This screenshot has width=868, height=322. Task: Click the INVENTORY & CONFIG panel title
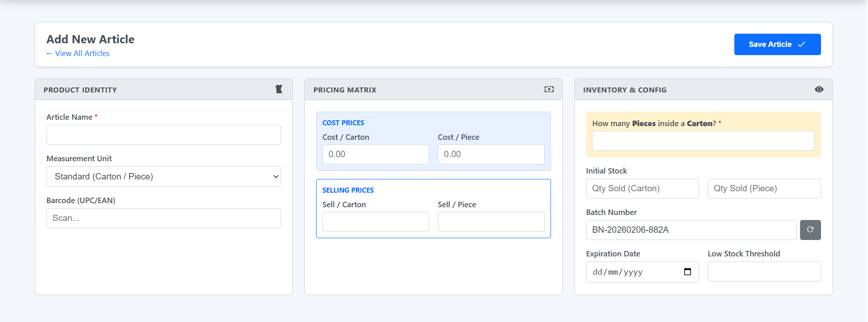pos(625,90)
